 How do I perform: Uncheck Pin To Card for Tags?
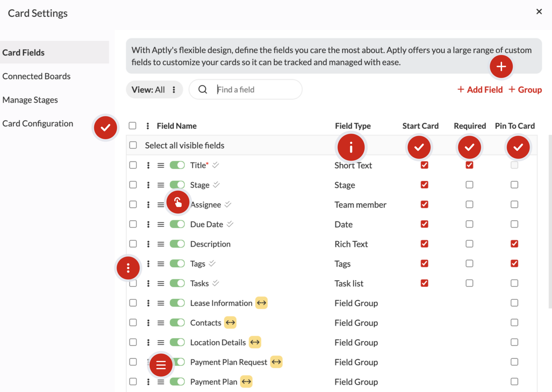point(514,263)
